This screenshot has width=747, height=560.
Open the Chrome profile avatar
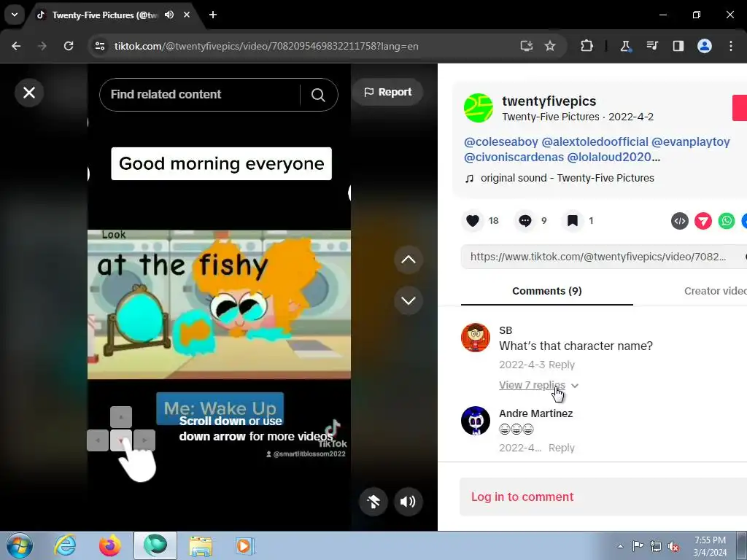705,46
